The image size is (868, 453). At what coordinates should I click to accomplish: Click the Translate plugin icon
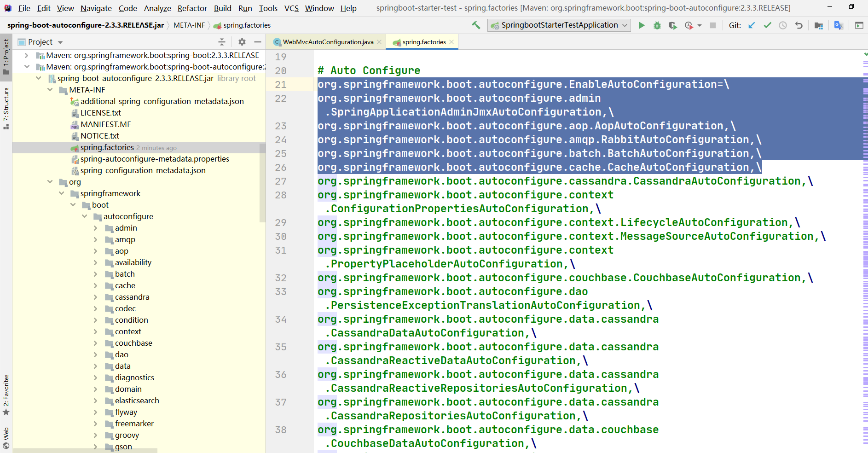coord(839,25)
